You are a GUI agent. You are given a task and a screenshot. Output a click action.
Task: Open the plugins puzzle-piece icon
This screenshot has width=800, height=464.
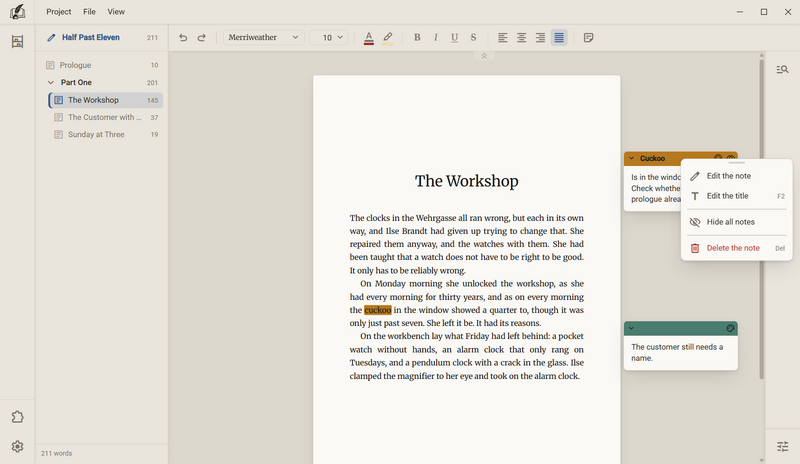17,417
